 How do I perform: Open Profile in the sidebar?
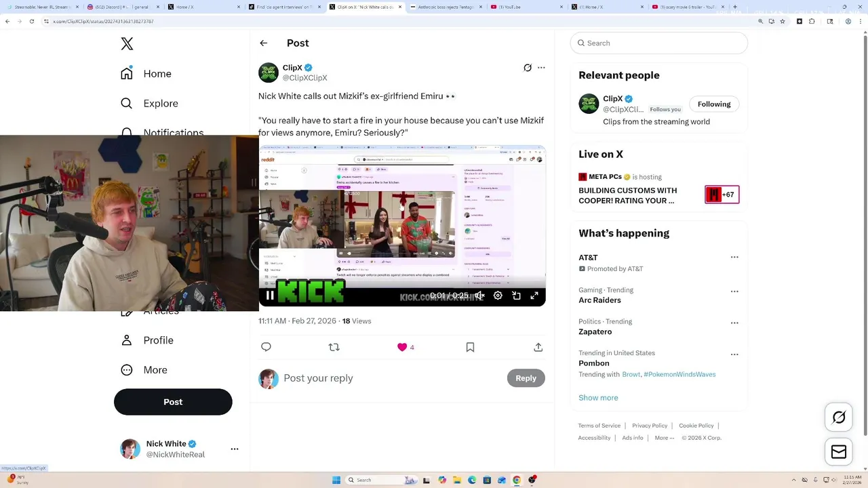coord(147,340)
